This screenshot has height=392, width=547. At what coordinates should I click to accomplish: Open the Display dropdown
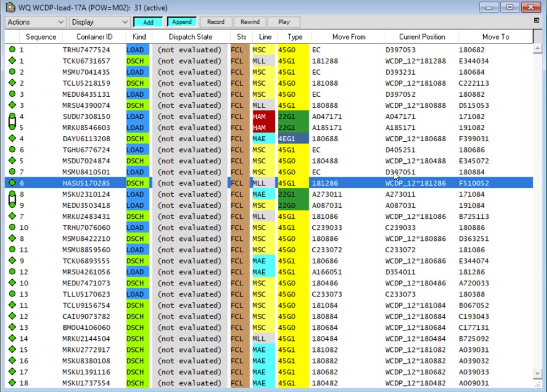coord(100,22)
